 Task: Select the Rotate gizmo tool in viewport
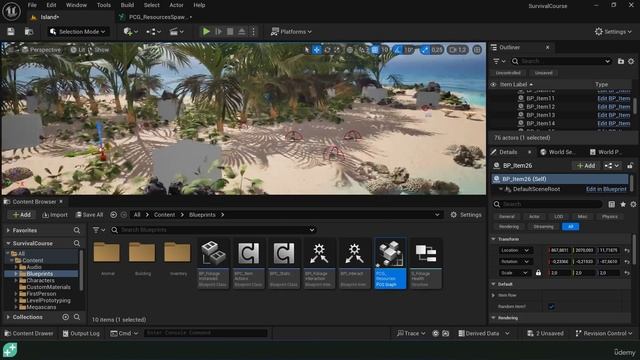pos(327,50)
